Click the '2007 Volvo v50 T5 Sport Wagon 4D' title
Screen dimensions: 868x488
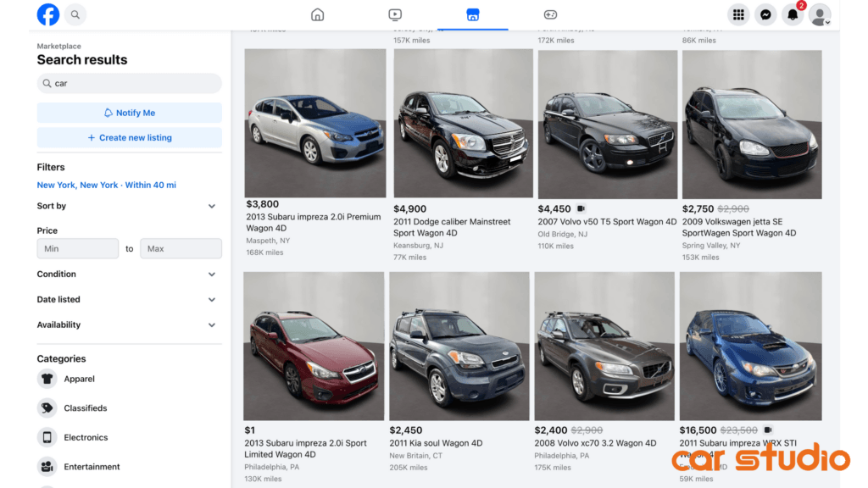pyautogui.click(x=607, y=222)
